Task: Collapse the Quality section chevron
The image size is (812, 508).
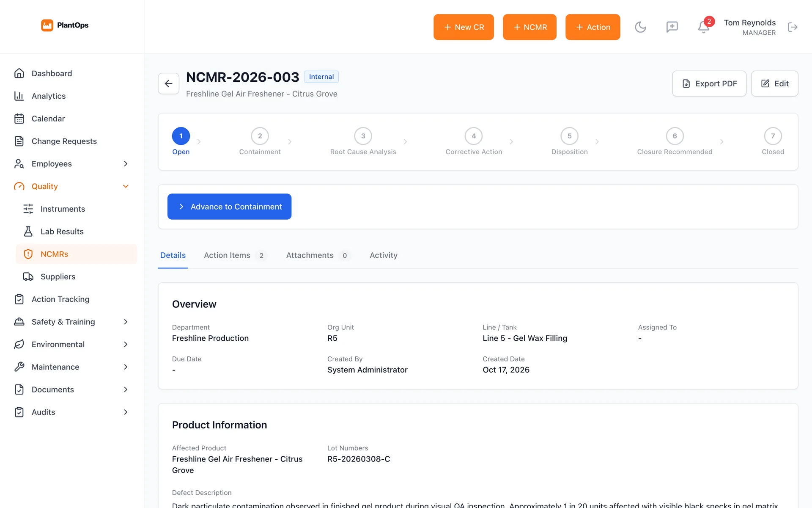Action: [126, 186]
